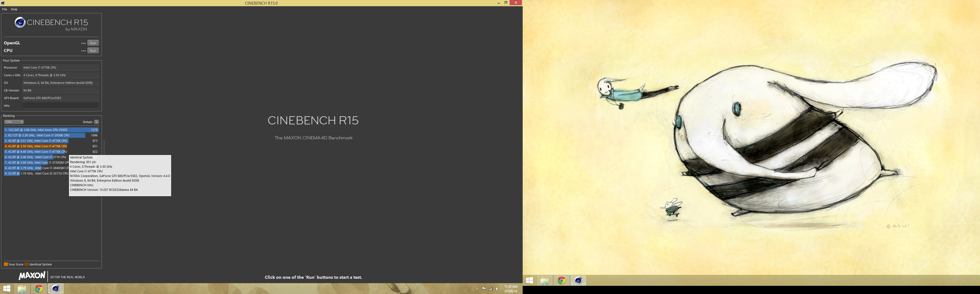Open Chrome on the left monitor taskbar
This screenshot has width=980, height=294.
[39, 289]
